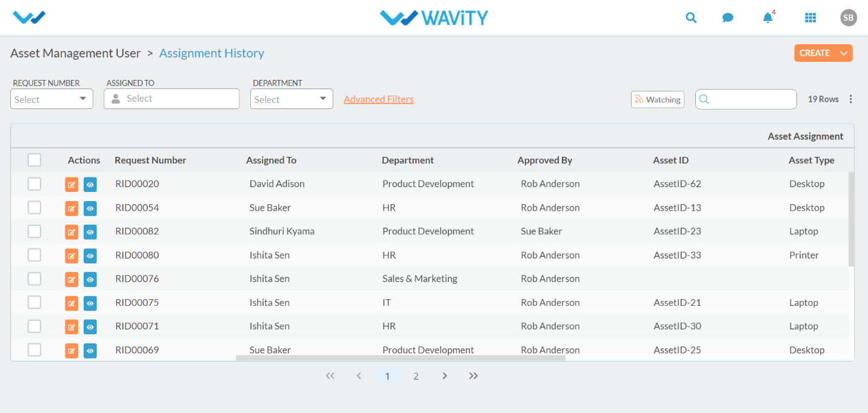View record RID00054 with the eye icon
This screenshot has width=868, height=413.
(x=90, y=208)
